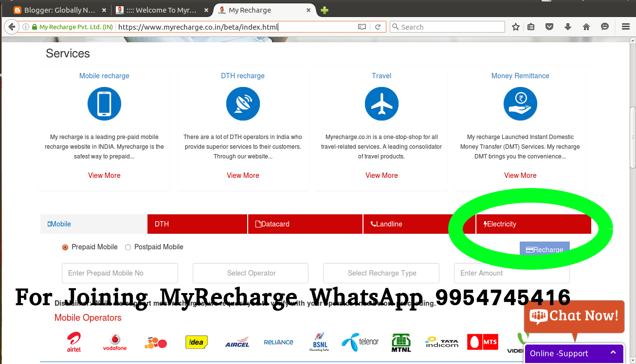Select the Vodafone operator logo

coord(115,342)
